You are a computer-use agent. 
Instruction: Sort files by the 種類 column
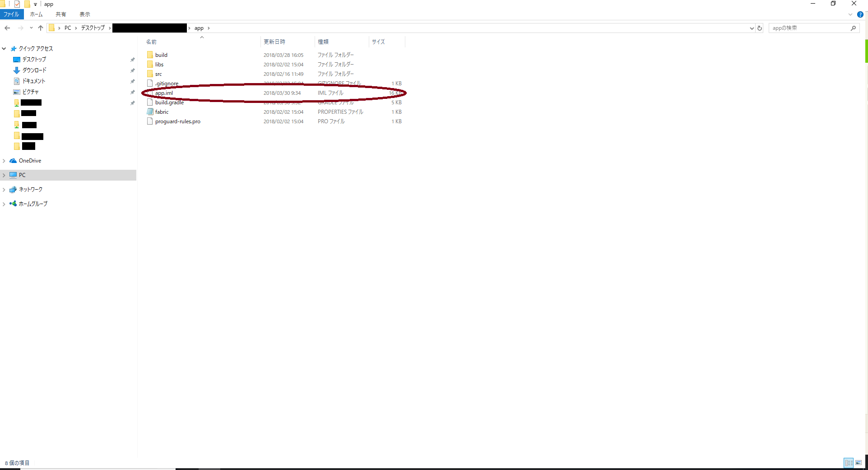(342, 42)
